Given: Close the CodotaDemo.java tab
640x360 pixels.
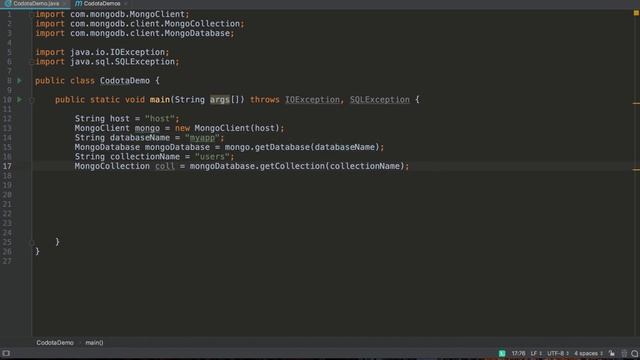Looking at the screenshot, I should coord(64,4).
